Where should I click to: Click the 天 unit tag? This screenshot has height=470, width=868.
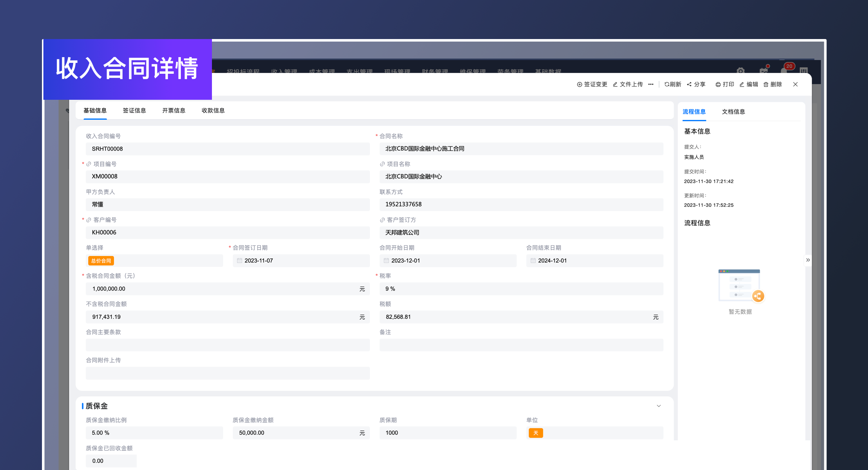coord(536,433)
